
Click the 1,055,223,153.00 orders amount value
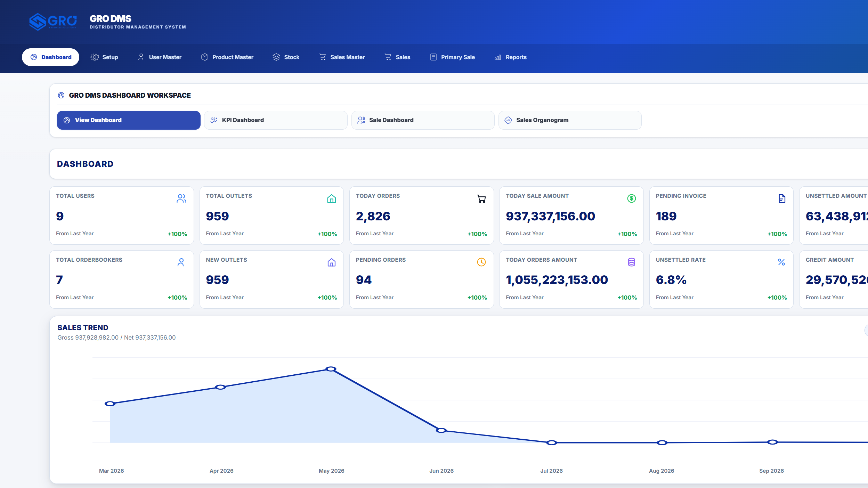coord(557,280)
